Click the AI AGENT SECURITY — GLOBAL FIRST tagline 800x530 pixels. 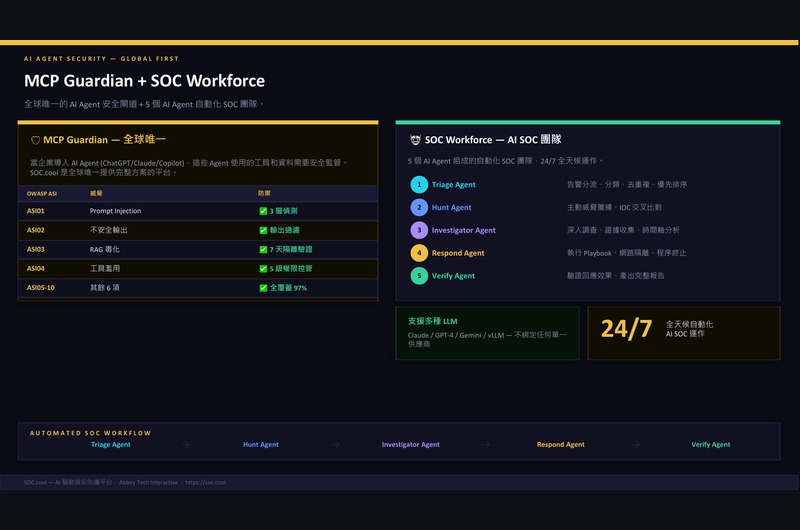point(102,59)
